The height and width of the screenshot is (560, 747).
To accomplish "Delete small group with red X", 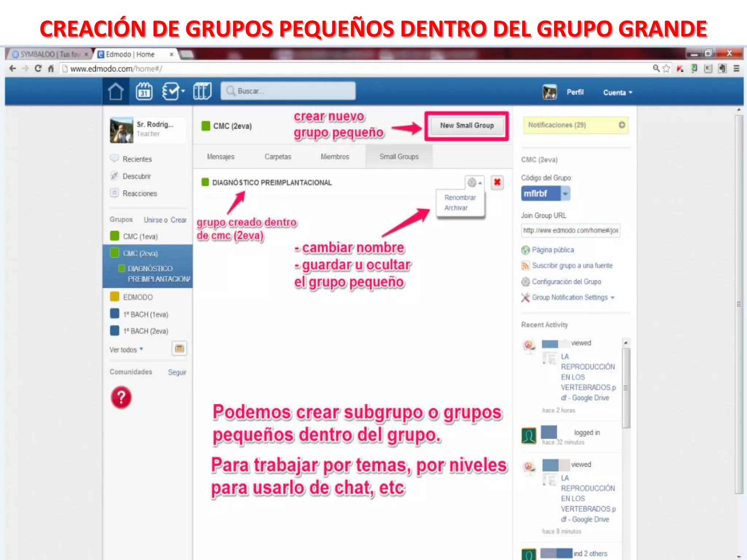I will pos(497,182).
